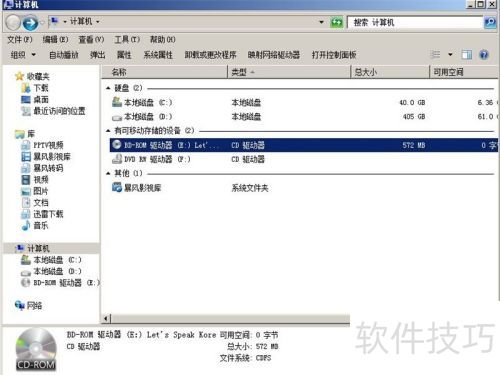The width and height of the screenshot is (500, 375).
Task: Collapse the 硬盘 (2) group
Action: [x=108, y=88]
